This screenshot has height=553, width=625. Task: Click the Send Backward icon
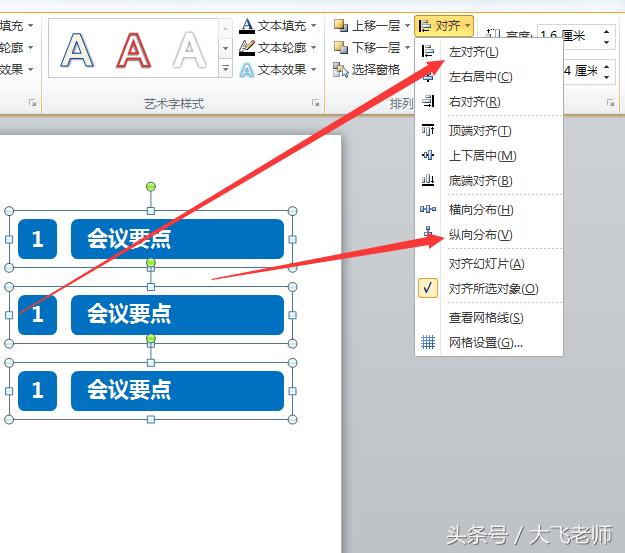tap(341, 47)
